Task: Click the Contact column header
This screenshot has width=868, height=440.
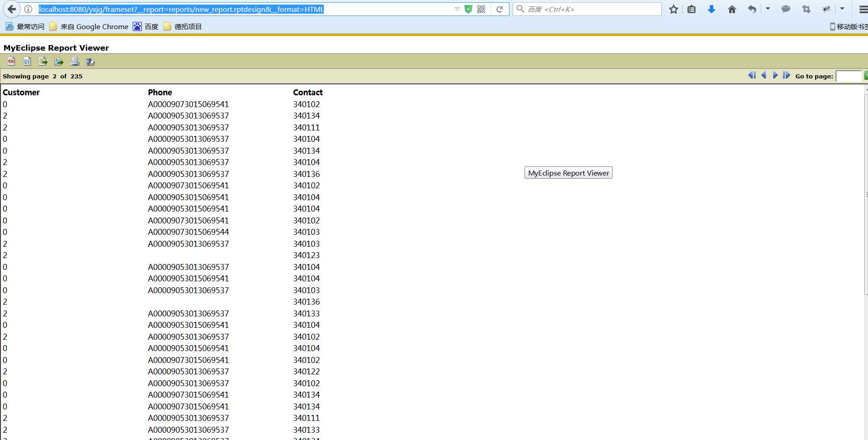Action: tap(308, 92)
